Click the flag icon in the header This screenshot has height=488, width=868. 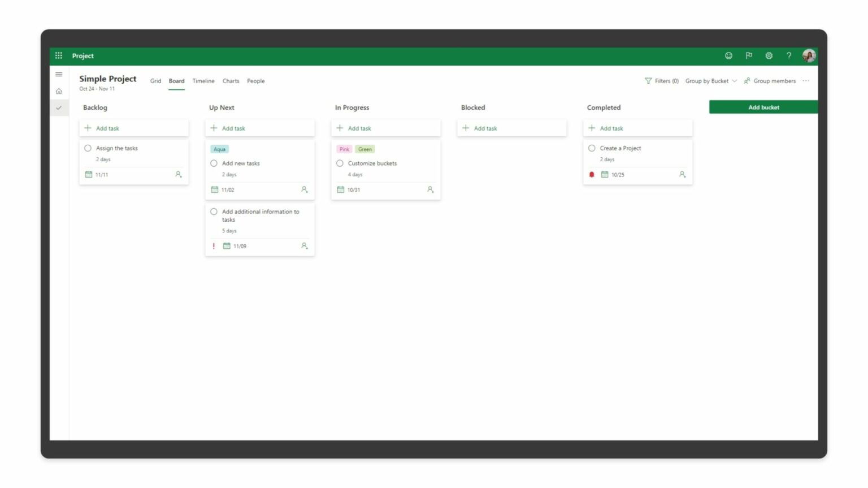tap(749, 55)
